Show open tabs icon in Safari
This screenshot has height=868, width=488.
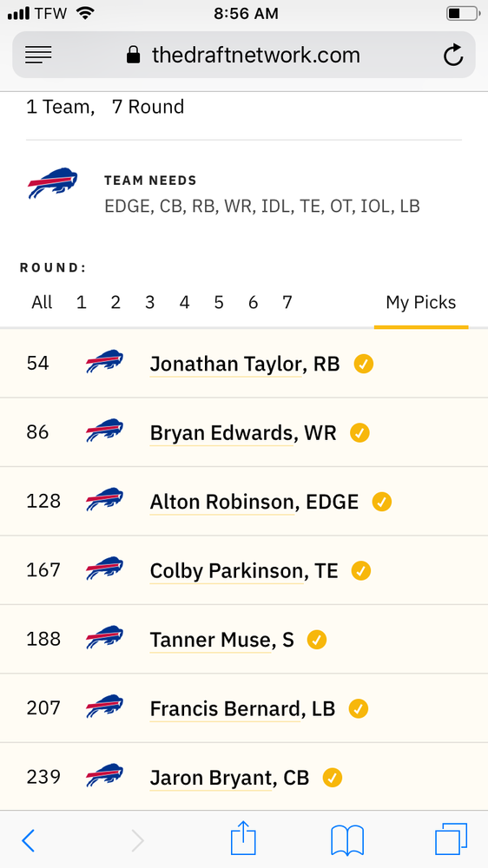(451, 839)
